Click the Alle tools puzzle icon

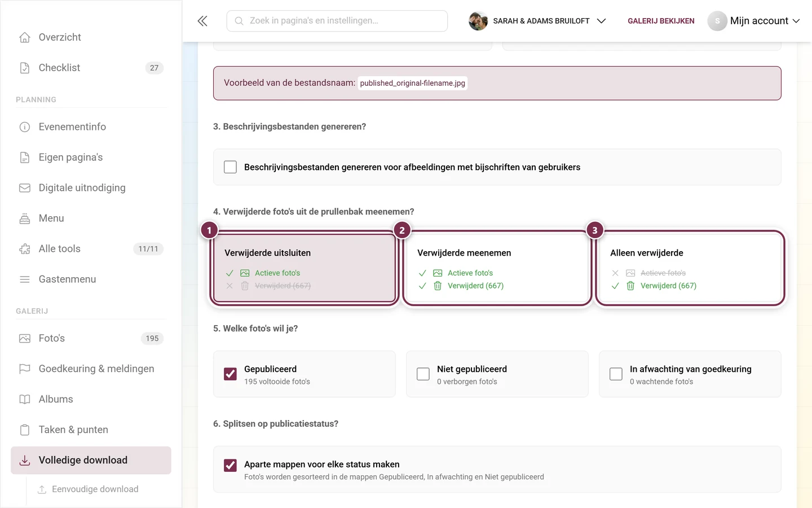point(25,249)
